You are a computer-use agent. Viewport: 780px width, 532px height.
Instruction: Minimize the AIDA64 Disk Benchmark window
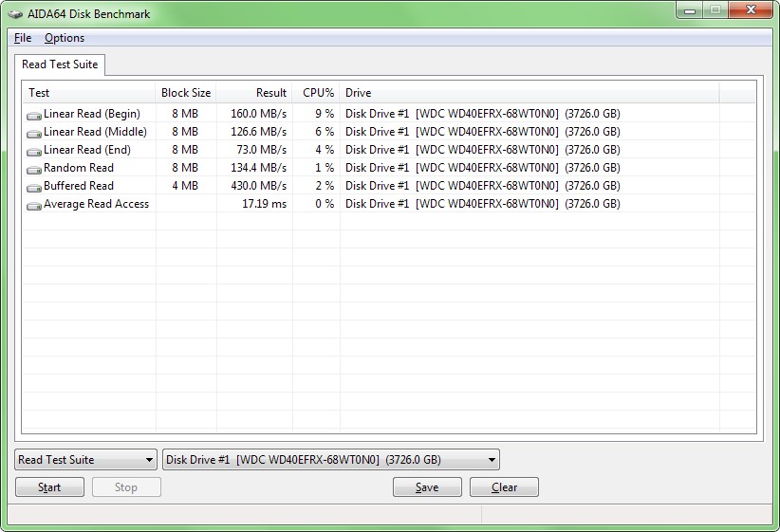(690, 9)
